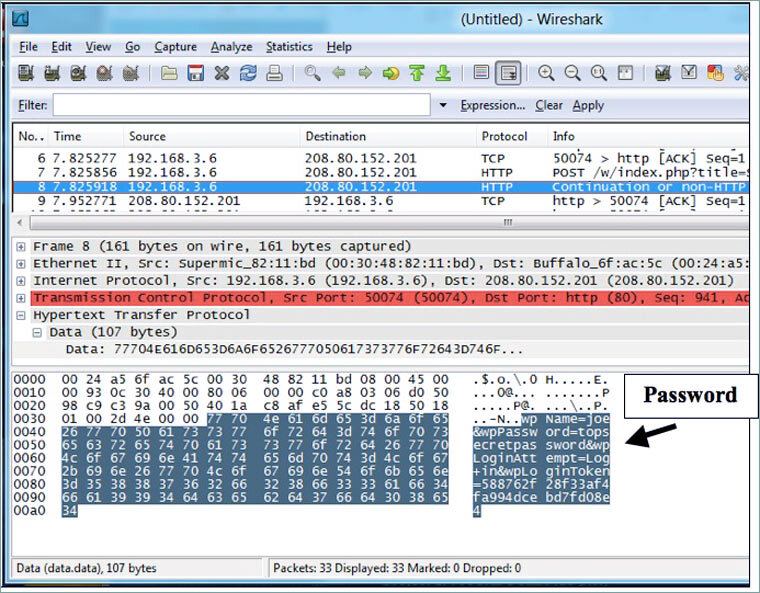This screenshot has width=760, height=593.
Task: Apply the display filter
Action: (x=588, y=105)
